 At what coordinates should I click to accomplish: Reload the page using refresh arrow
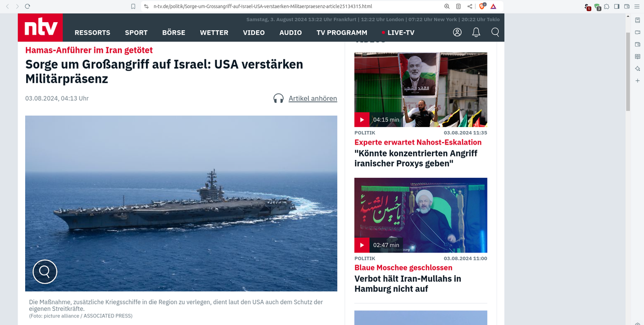click(x=27, y=6)
